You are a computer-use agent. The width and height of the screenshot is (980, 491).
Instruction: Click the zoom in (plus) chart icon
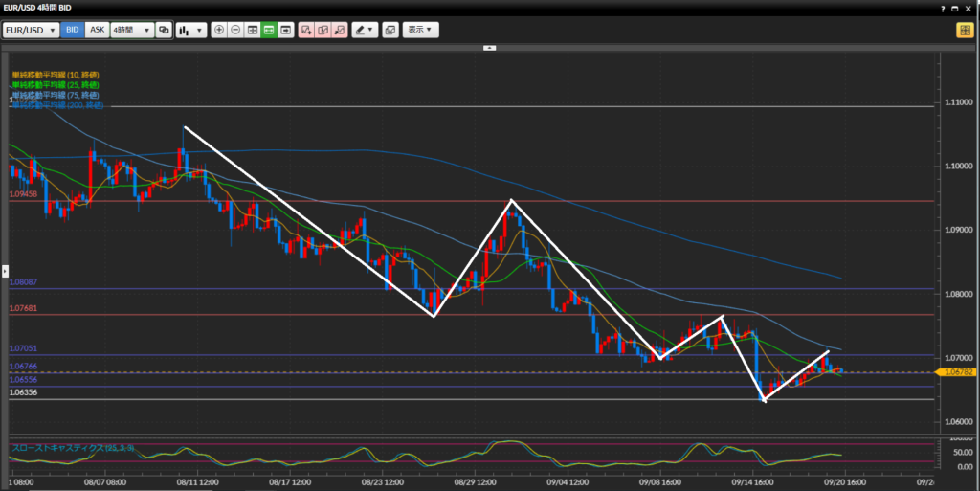click(x=220, y=30)
